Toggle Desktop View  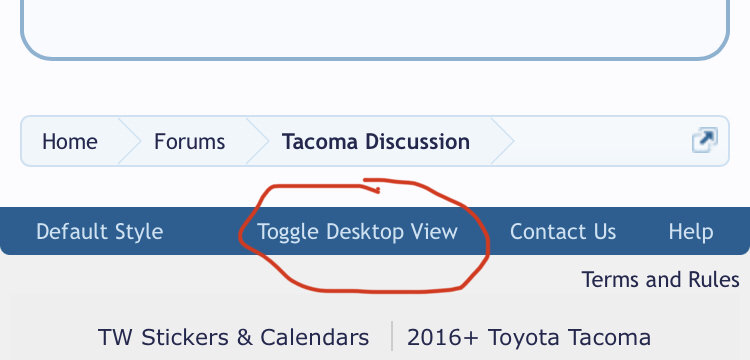(357, 232)
